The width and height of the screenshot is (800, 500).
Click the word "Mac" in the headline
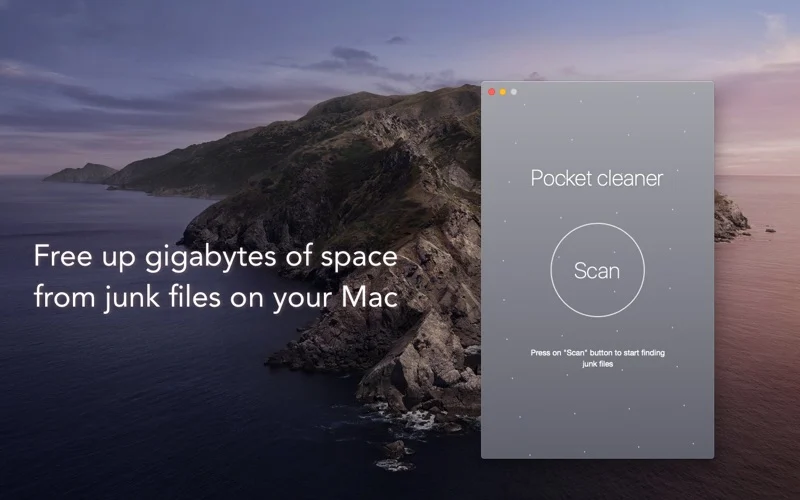pos(372,297)
